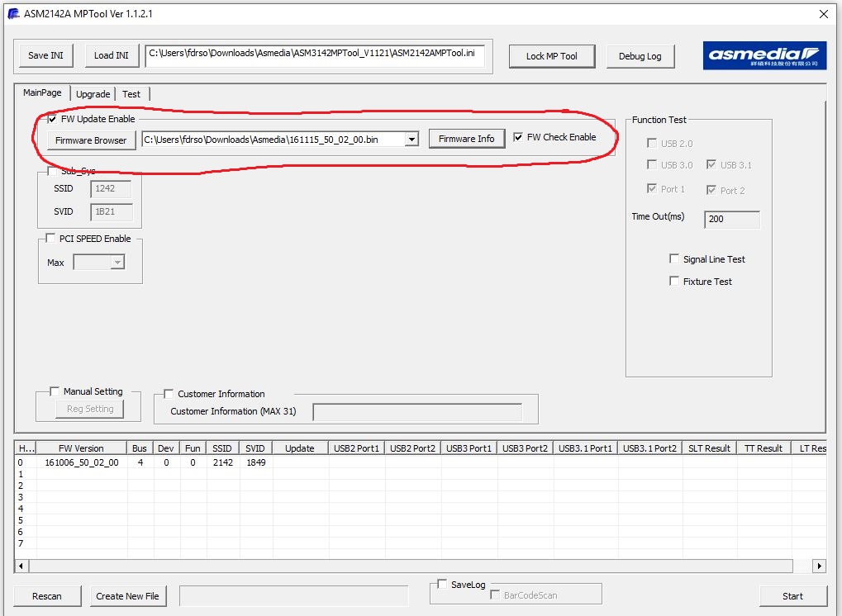Image resolution: width=842 pixels, height=616 pixels.
Task: Enable the SaveLog checkbox
Action: pos(442,584)
